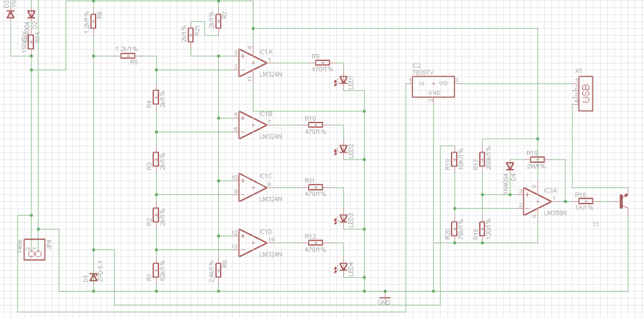Click the R16 name label
This screenshot has width=644, height=318.
tap(580, 194)
